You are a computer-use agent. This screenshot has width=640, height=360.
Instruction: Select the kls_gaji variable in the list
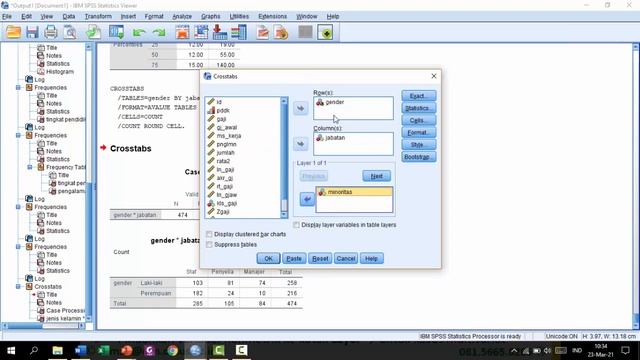tap(227, 203)
